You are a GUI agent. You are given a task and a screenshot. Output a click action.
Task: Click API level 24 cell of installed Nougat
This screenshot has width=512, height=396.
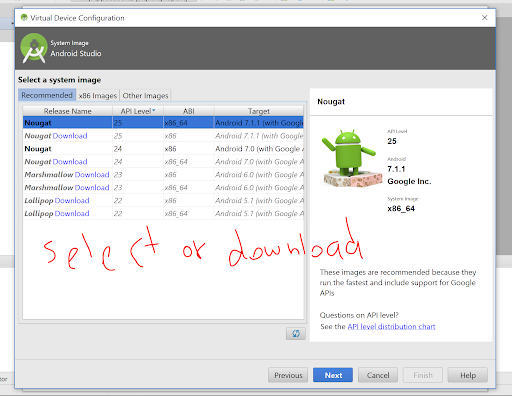(138, 149)
